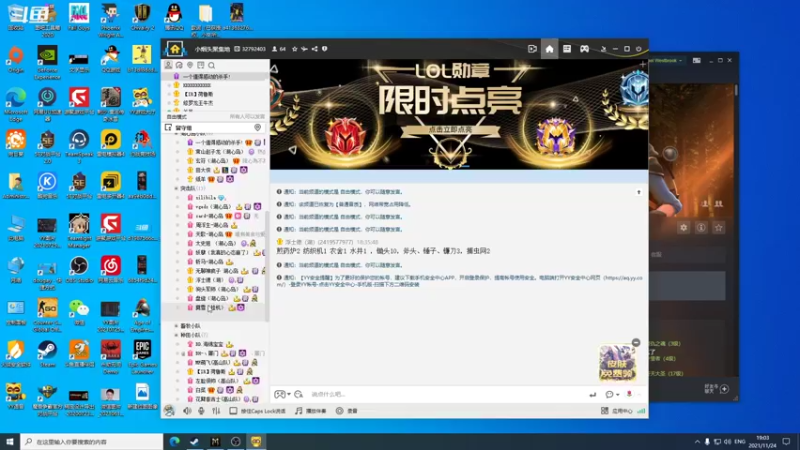The width and height of the screenshot is (800, 450).
Task: Open the gamepad icon in title bar
Action: 584,49
